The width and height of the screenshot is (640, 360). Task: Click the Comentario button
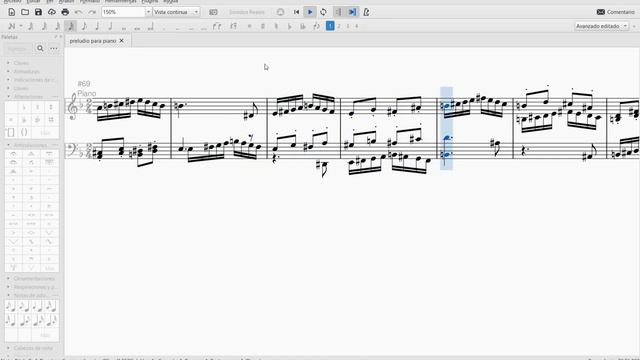(616, 12)
